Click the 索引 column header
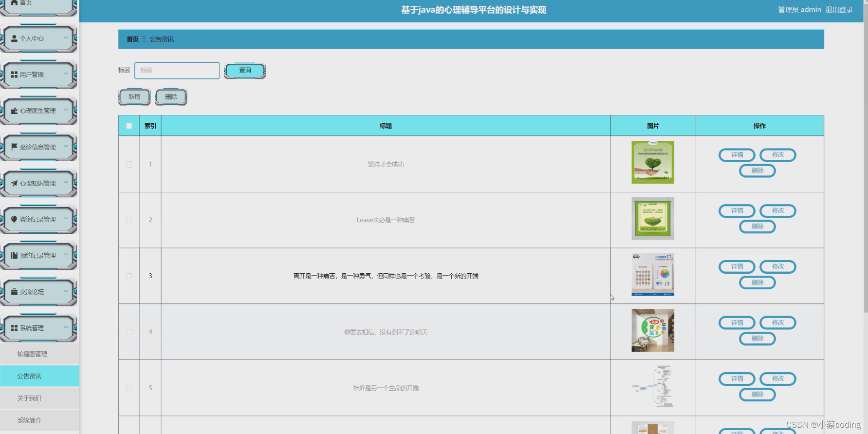The height and width of the screenshot is (434, 868). pos(150,126)
